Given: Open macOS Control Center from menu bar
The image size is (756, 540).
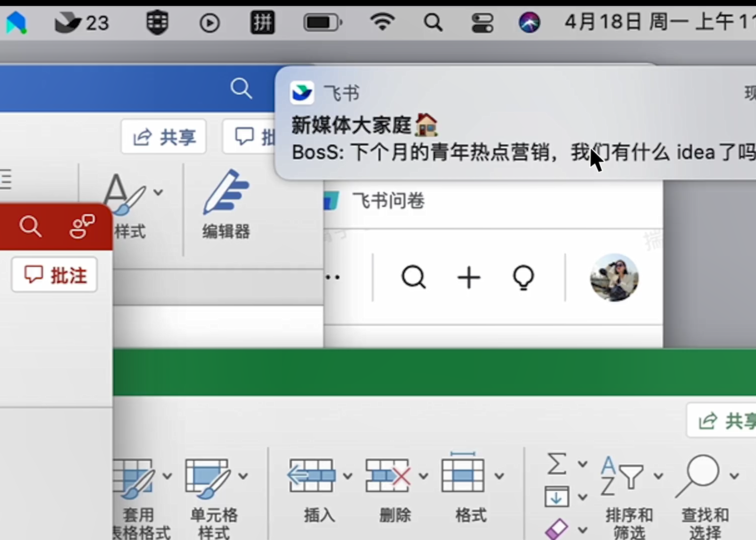Looking at the screenshot, I should pos(482,22).
